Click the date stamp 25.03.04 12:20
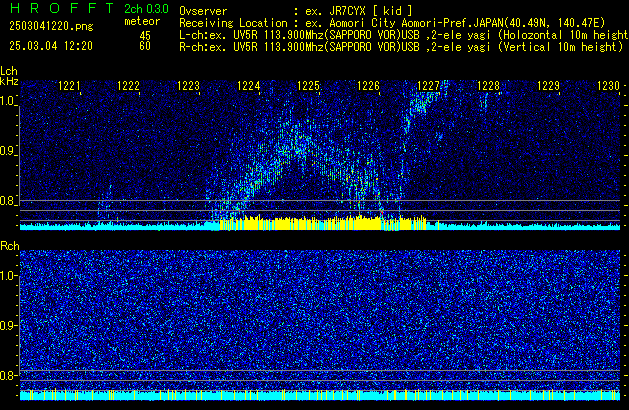629x410 pixels. [x=51, y=46]
